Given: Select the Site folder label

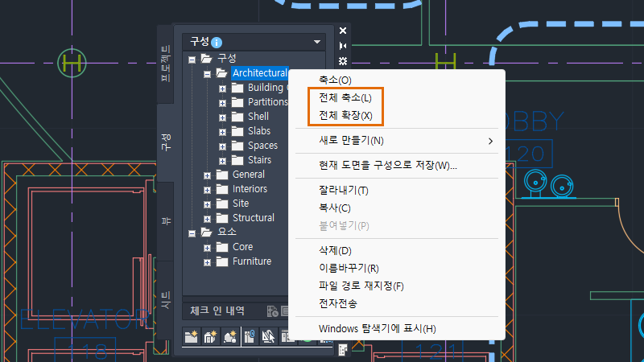Looking at the screenshot, I should pos(240,204).
